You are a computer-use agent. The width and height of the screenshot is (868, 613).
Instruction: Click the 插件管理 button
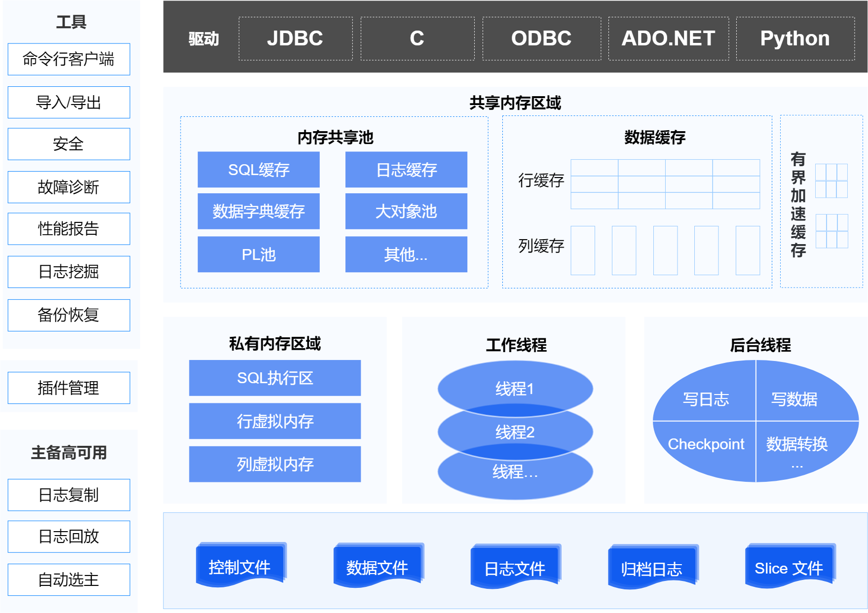tap(69, 388)
